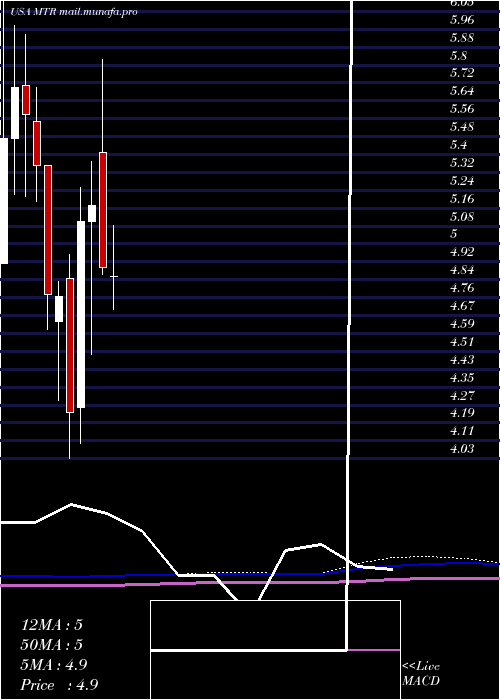The width and height of the screenshot is (500, 700).
Task: Click the 'USA MTR mail.munafa.pro' chart title
Action: pos(74,12)
